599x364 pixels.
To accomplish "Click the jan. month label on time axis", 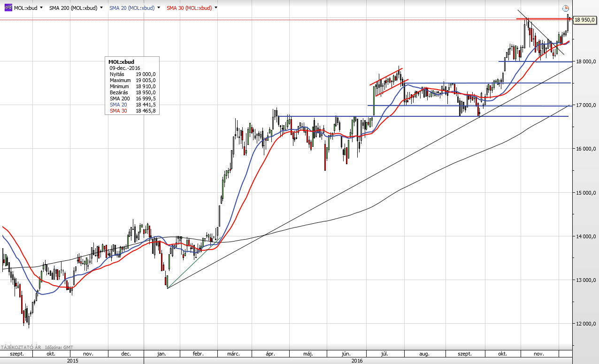I will click(x=161, y=354).
